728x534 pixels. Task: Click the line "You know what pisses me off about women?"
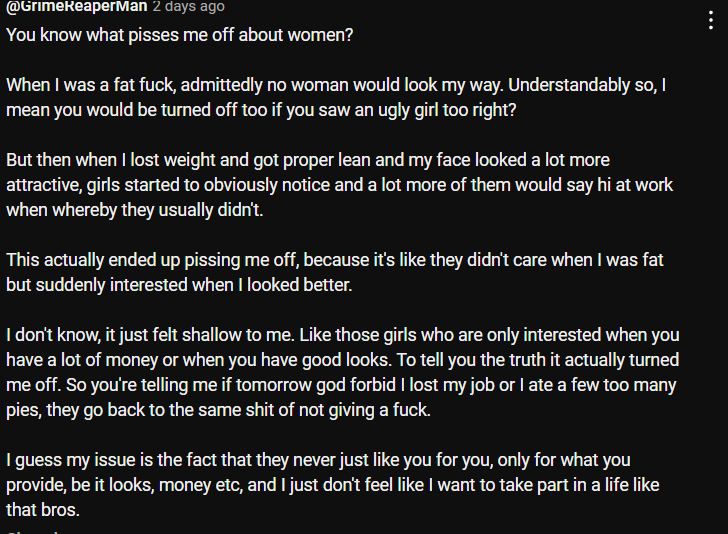(x=180, y=34)
